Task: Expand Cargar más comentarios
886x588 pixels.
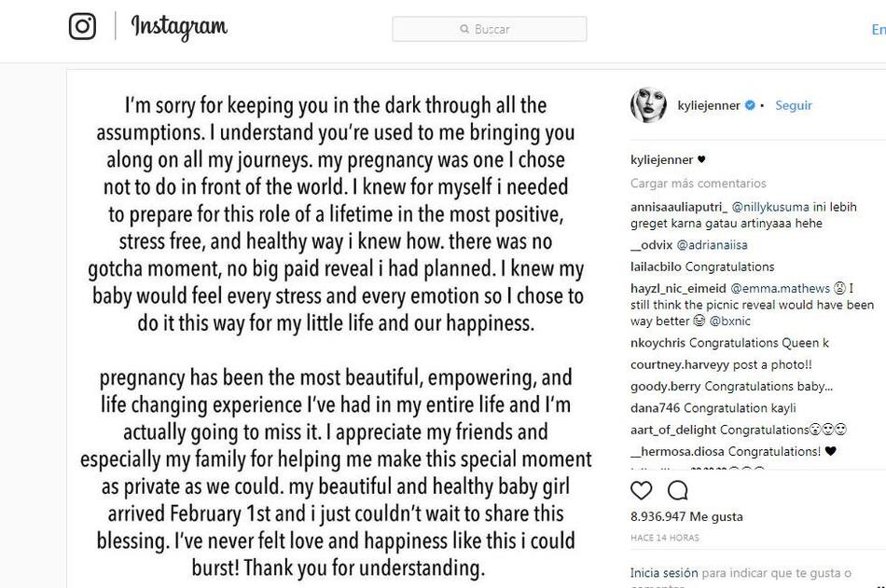Action: point(699,184)
